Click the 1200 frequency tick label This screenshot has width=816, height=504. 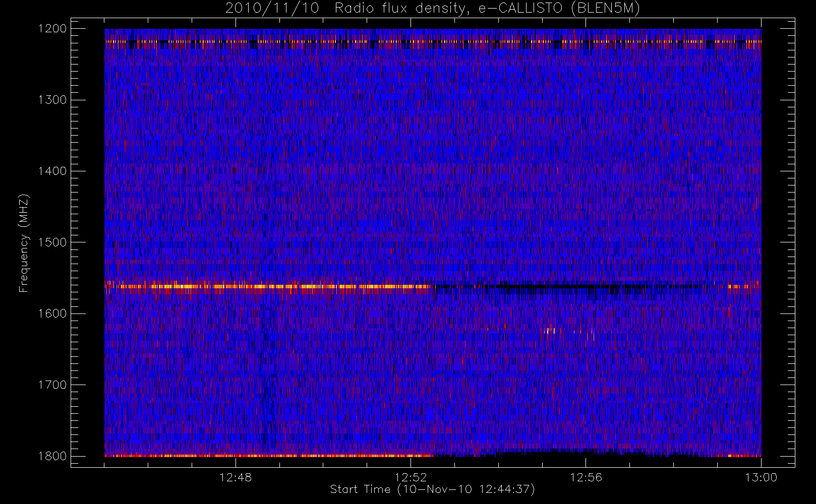[52, 29]
